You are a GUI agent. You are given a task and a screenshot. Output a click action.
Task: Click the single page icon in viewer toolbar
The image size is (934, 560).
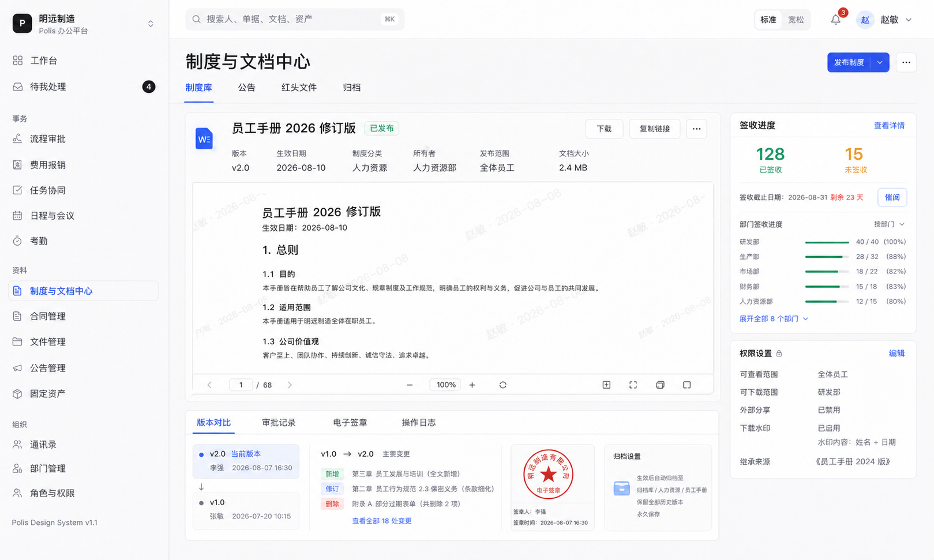pos(687,385)
